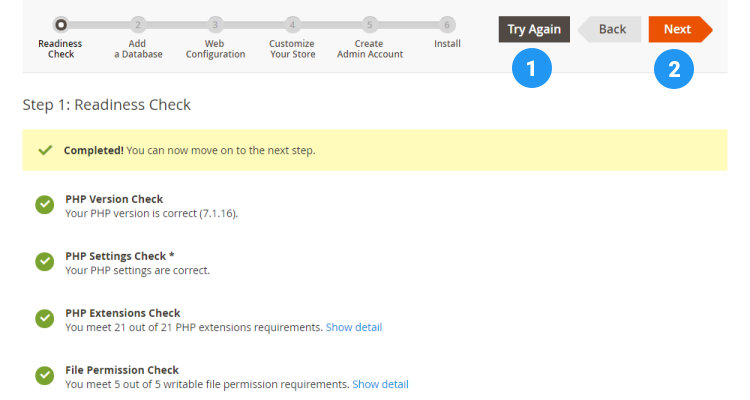Click the PHP Settings Check green checkmark
This screenshot has height=400, width=750.
pos(45,262)
